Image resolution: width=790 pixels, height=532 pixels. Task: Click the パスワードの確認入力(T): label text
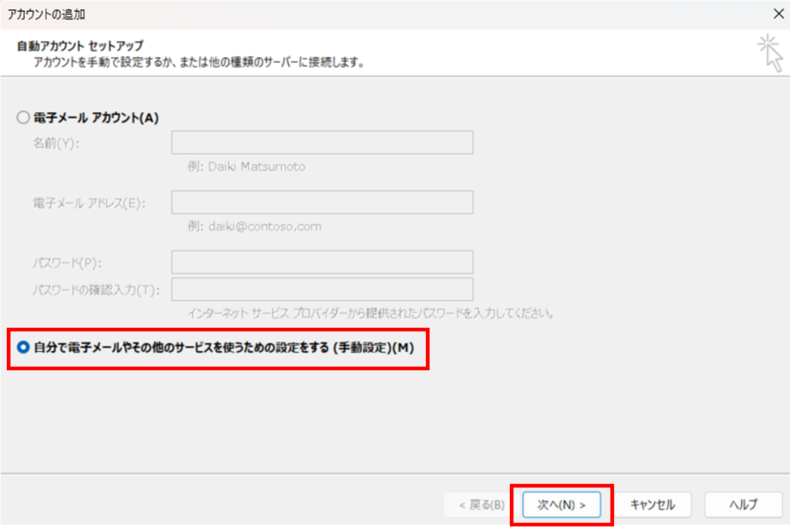pos(96,289)
